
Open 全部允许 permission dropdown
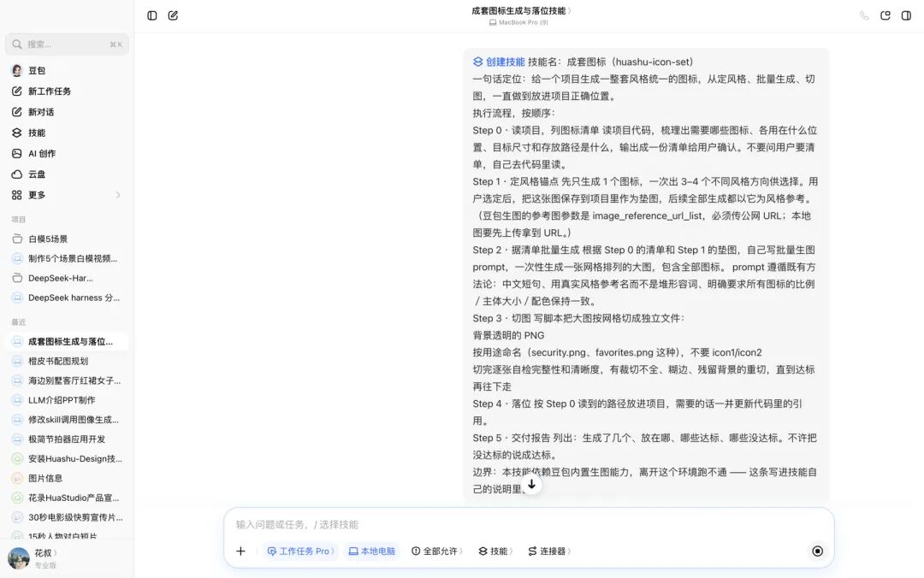[x=436, y=551]
